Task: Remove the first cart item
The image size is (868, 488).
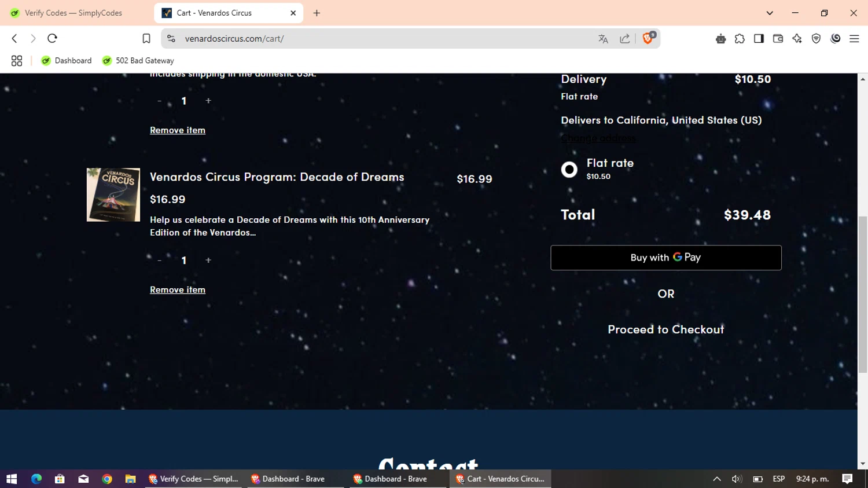Action: [x=178, y=130]
